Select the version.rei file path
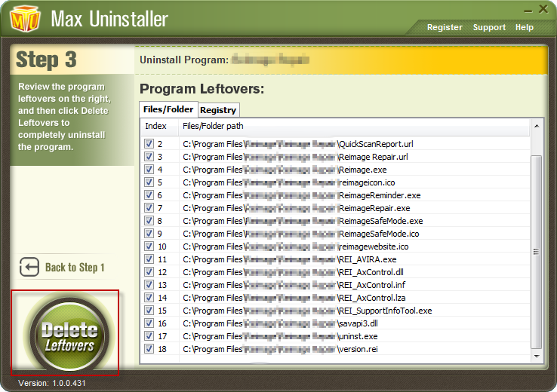Image resolution: width=557 pixels, height=392 pixels. (x=280, y=349)
